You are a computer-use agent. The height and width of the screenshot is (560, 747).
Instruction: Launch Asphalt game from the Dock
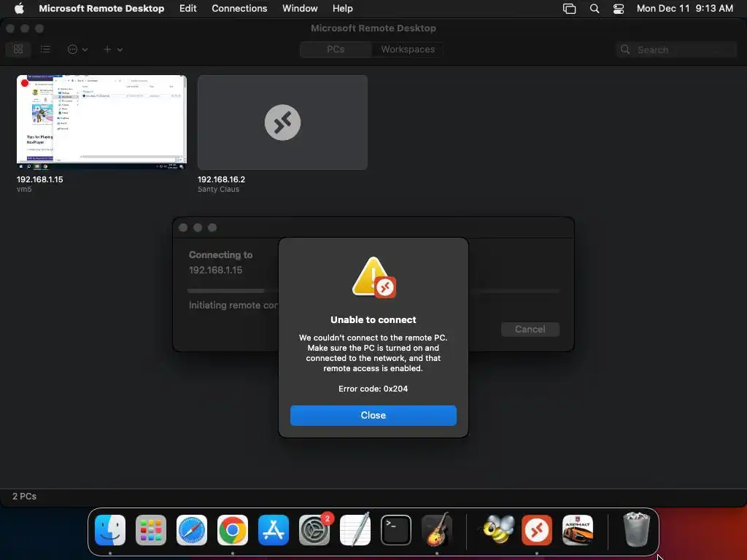(x=578, y=530)
